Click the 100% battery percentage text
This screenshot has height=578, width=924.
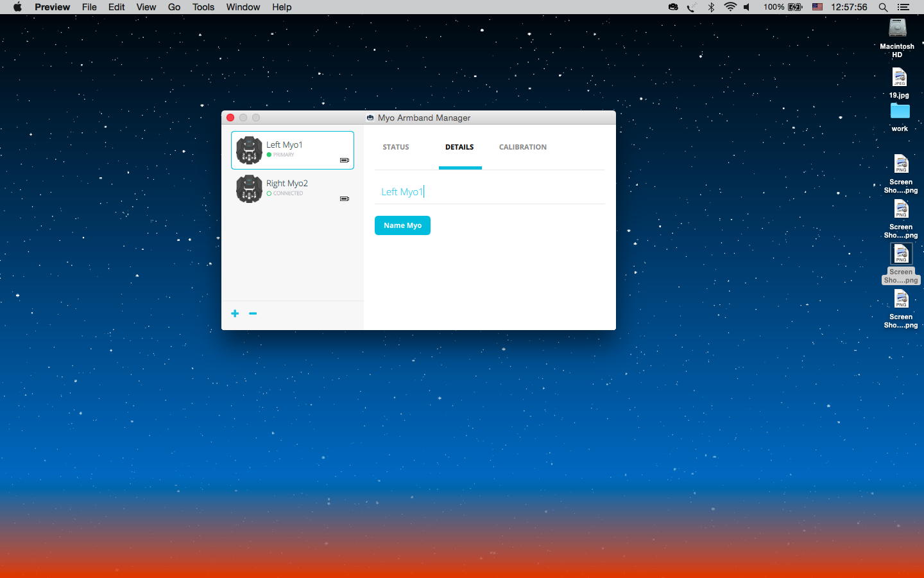point(774,7)
